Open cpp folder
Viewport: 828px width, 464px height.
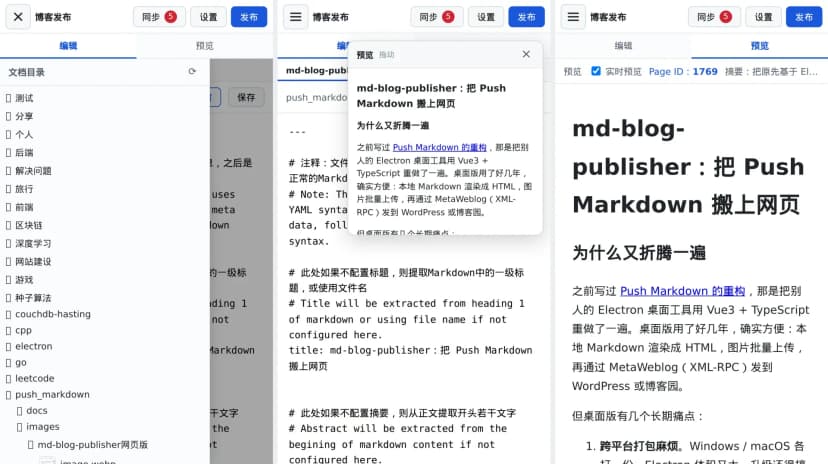point(23,330)
